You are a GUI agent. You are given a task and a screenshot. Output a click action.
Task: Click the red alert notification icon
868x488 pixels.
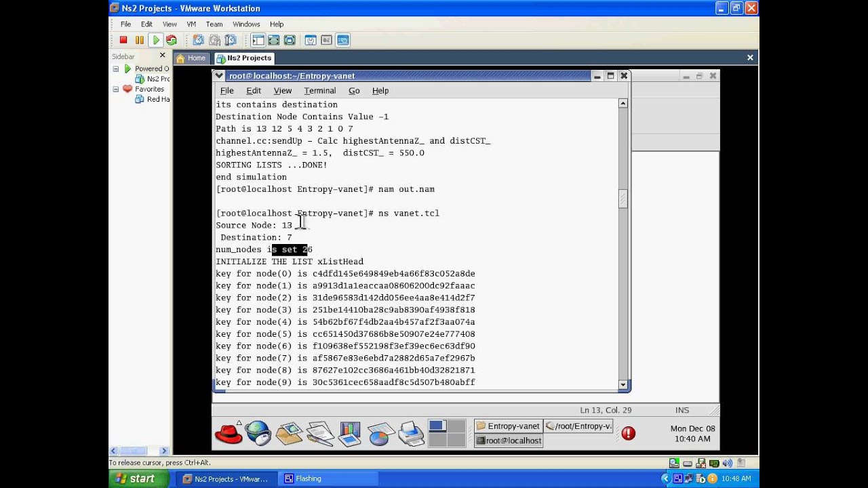629,433
